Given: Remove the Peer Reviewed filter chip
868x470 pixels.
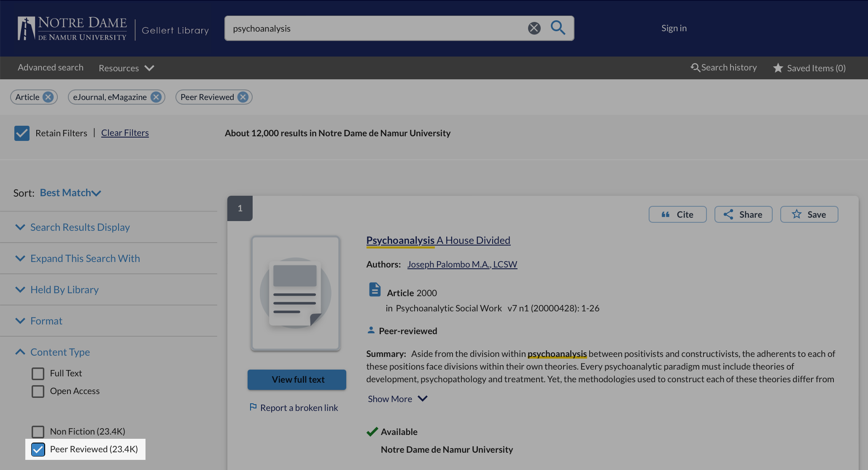Looking at the screenshot, I should point(243,97).
